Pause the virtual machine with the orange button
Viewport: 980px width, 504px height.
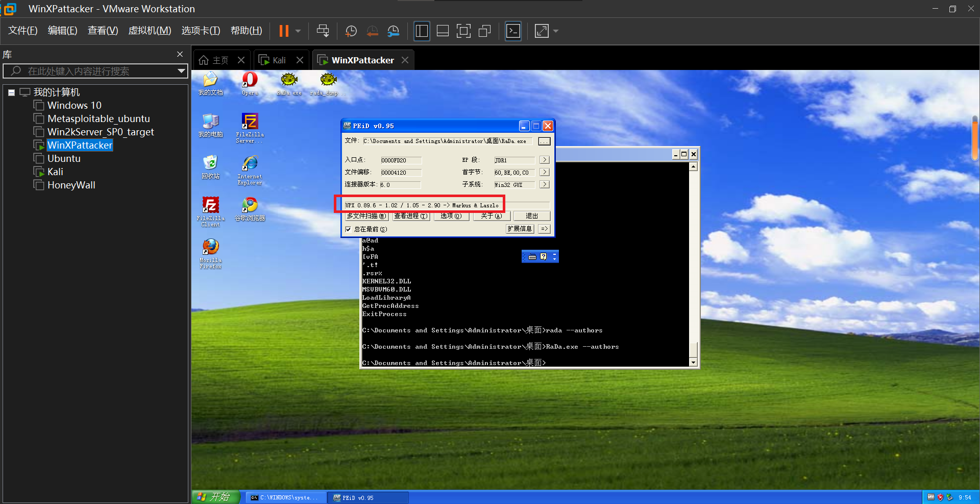point(284,31)
